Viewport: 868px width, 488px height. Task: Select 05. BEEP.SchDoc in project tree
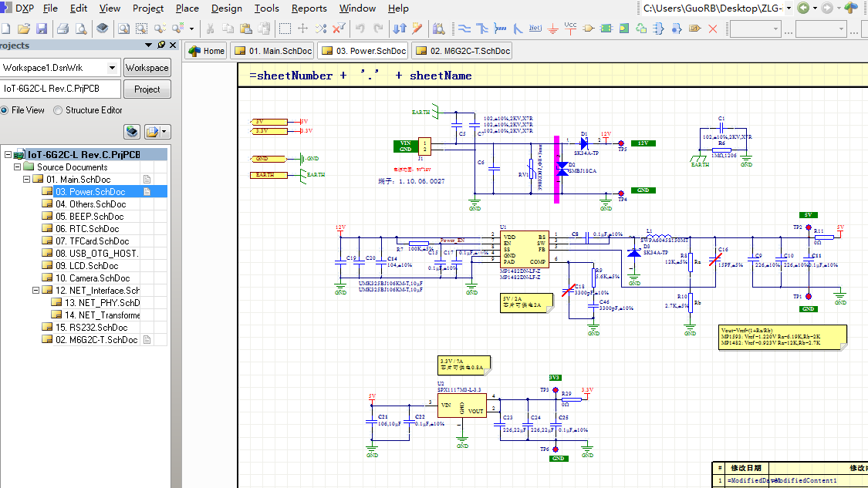[90, 217]
